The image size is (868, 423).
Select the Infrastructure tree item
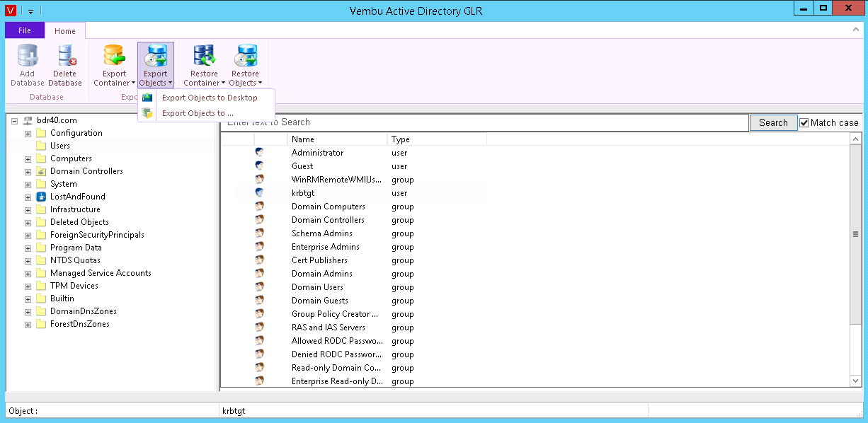point(75,209)
